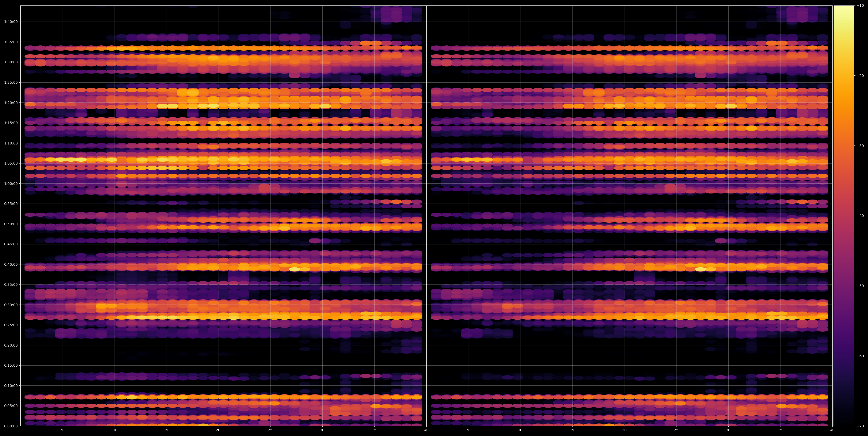
Task: Click x-axis label 25 under the right plot
Action: click(x=676, y=430)
